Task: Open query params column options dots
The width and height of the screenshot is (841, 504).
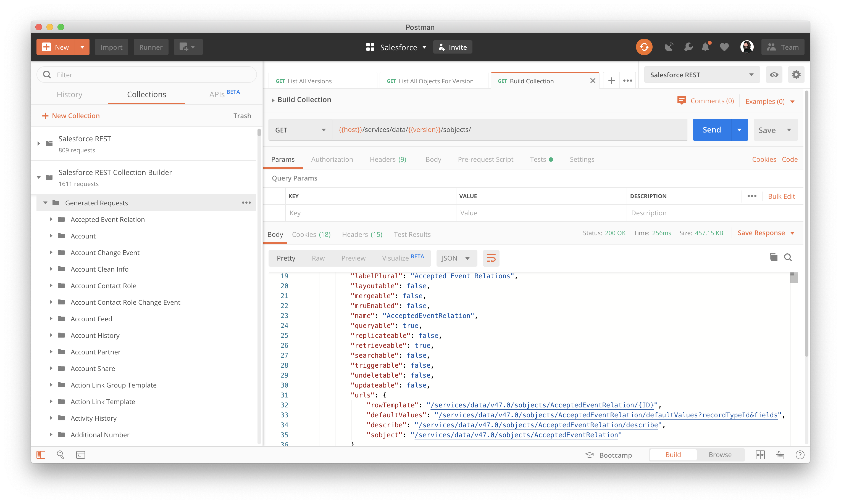Action: (x=751, y=196)
